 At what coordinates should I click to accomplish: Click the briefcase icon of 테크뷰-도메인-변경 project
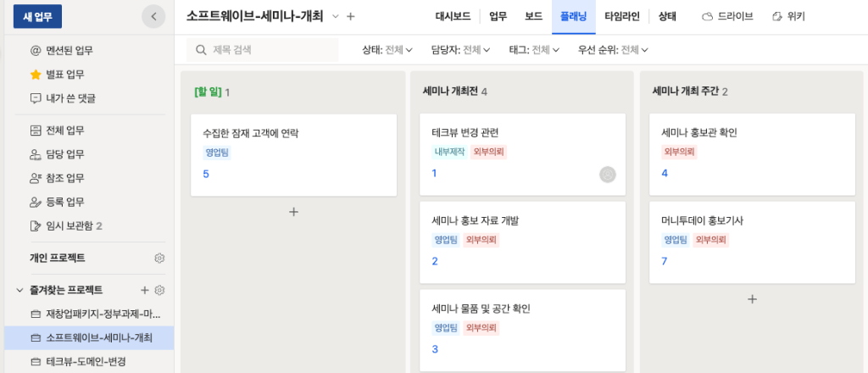pos(36,362)
